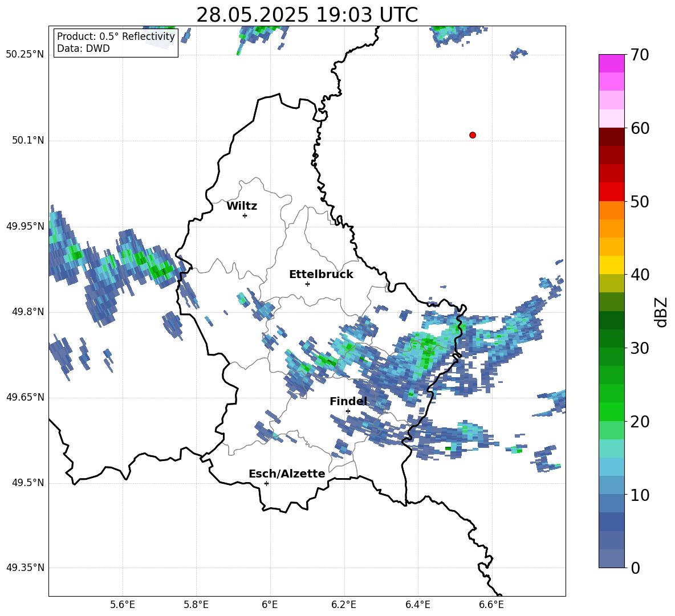Click the 49.5°N latitude label
This screenshot has height=616, width=675.
point(28,483)
